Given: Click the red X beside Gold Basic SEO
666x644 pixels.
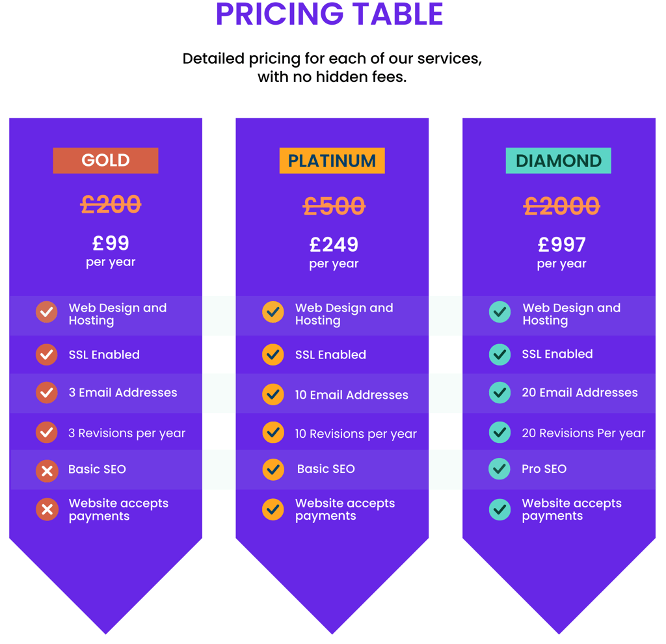Looking at the screenshot, I should [47, 471].
